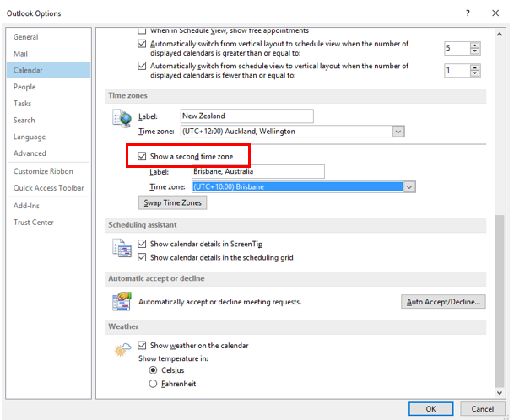
Task: Decrease the vertical layout calendar count below 1
Action: pyautogui.click(x=474, y=73)
